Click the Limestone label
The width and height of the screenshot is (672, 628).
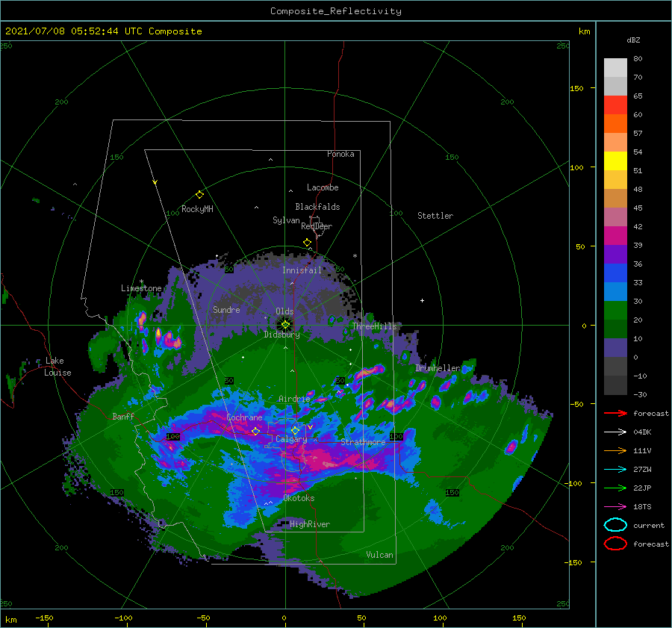[x=141, y=288]
